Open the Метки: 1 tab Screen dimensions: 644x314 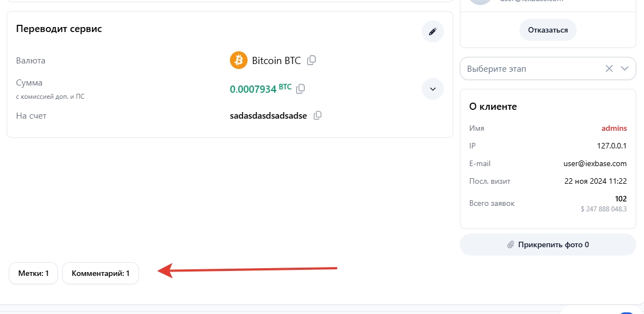[34, 273]
